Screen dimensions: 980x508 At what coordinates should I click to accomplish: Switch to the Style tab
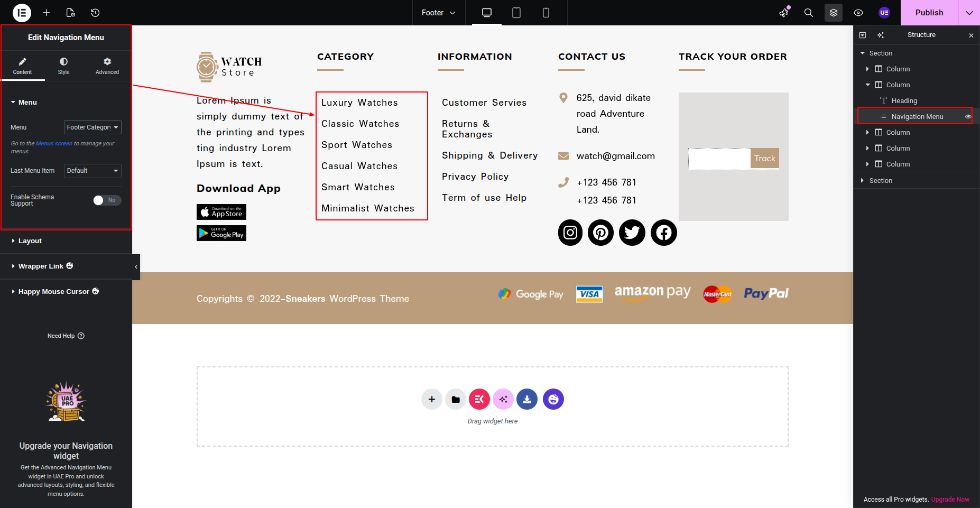click(63, 66)
